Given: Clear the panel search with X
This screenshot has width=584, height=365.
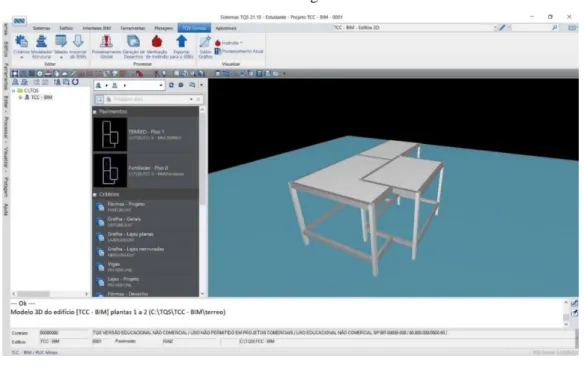Looking at the screenshot, I should click(198, 99).
